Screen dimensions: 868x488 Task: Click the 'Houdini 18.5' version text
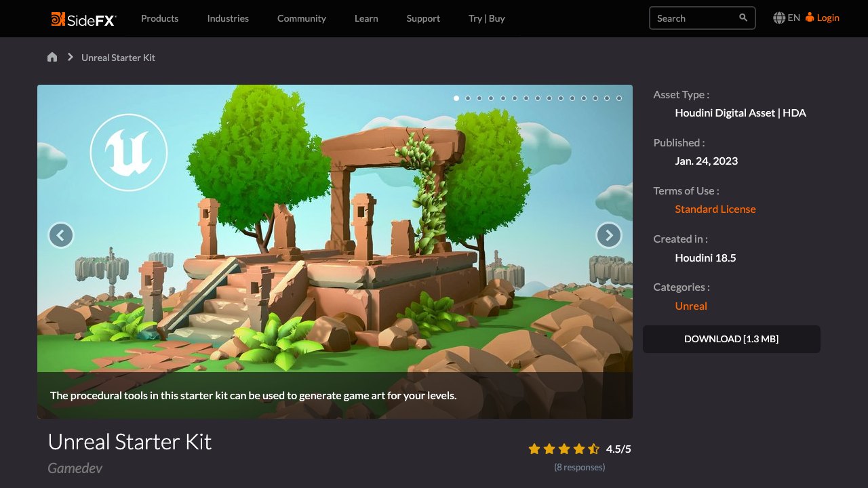pyautogui.click(x=705, y=258)
